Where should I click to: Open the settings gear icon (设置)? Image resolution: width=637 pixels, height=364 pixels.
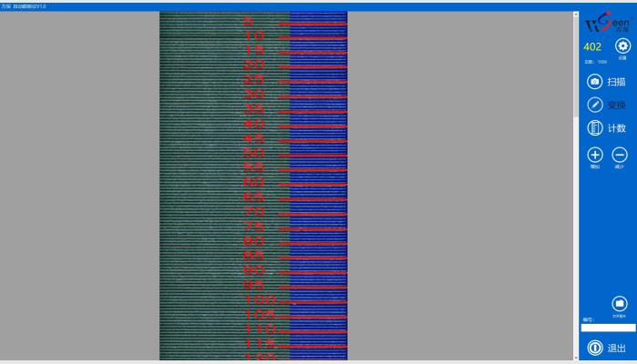622,46
